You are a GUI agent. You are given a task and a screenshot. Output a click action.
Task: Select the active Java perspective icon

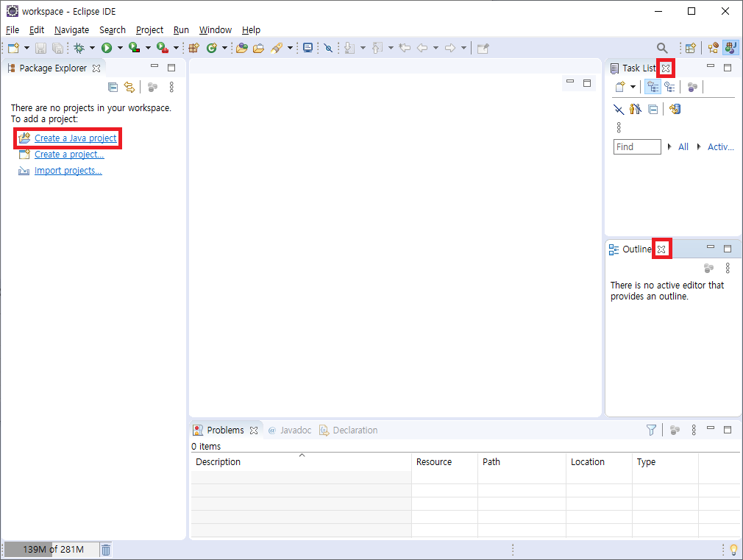click(x=730, y=48)
